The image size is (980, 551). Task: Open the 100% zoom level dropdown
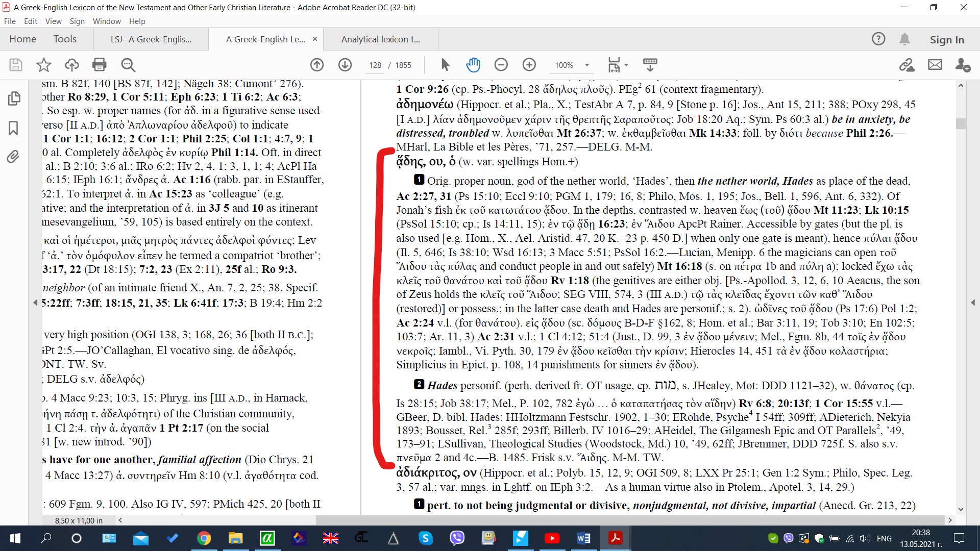click(587, 65)
